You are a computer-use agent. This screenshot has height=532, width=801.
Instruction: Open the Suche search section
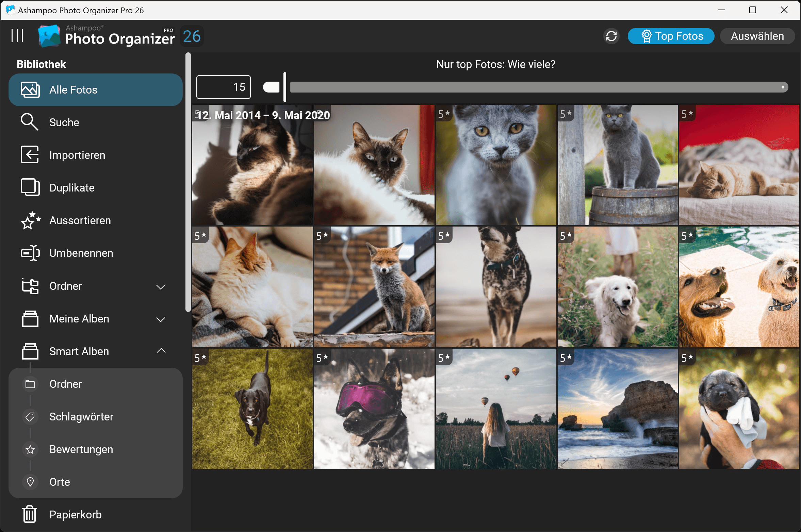[64, 122]
